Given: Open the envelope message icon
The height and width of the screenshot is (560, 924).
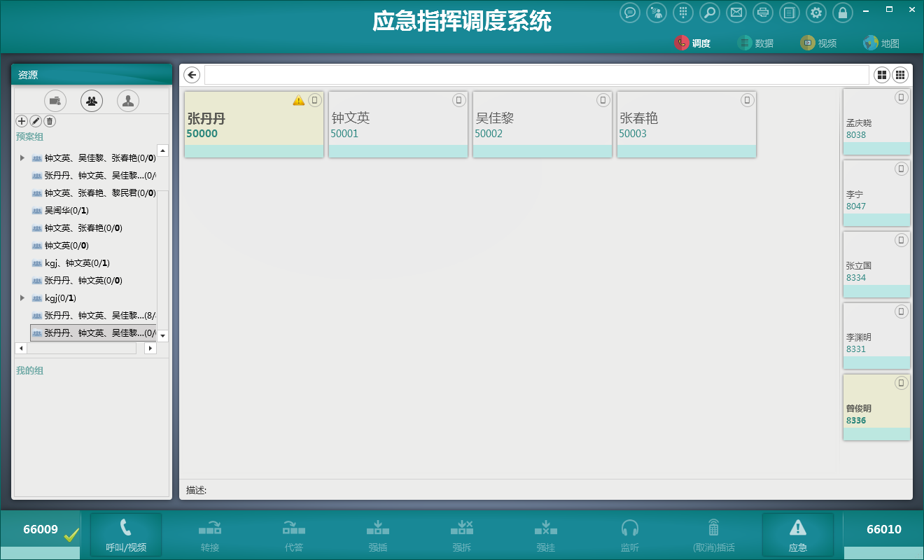Looking at the screenshot, I should pos(735,13).
